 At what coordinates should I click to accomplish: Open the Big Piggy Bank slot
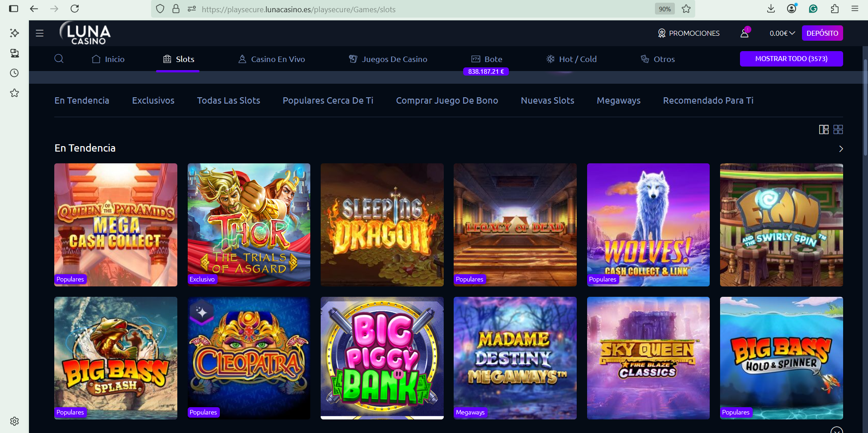pyautogui.click(x=382, y=358)
